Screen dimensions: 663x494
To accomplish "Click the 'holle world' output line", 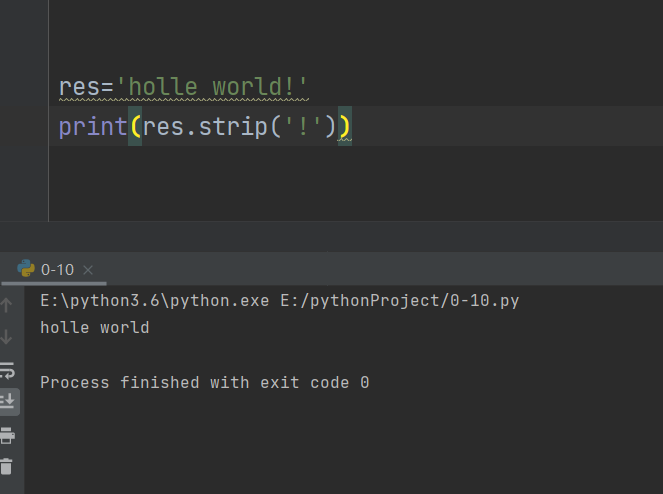I will pos(94,327).
